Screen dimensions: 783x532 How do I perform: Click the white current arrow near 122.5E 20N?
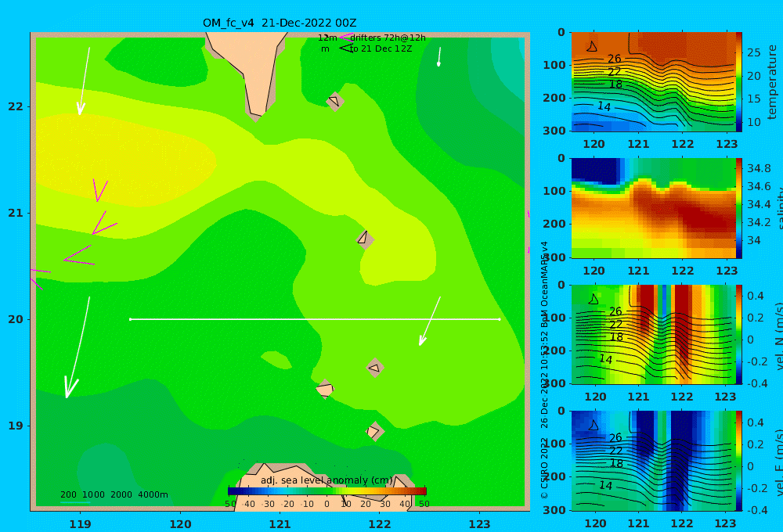tap(429, 321)
